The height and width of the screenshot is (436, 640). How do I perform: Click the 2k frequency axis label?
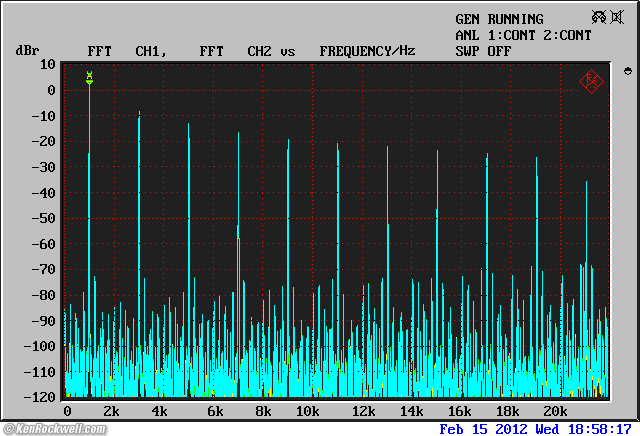[x=111, y=411]
